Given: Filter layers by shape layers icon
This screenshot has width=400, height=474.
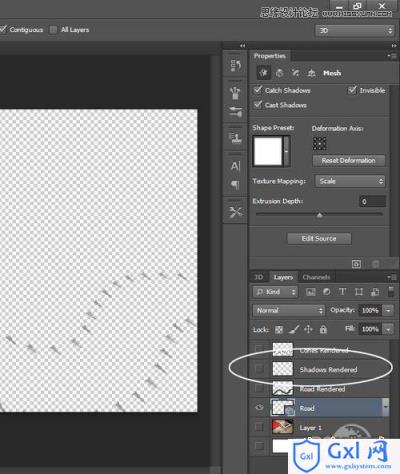Looking at the screenshot, I should (359, 292).
